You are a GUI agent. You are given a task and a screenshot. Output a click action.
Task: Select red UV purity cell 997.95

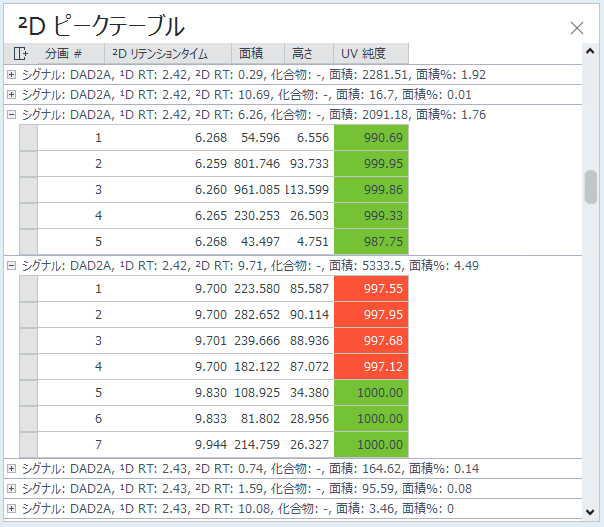tap(371, 315)
